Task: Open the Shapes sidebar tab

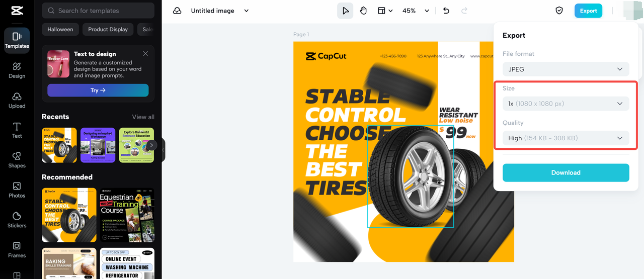Action: [x=17, y=160]
